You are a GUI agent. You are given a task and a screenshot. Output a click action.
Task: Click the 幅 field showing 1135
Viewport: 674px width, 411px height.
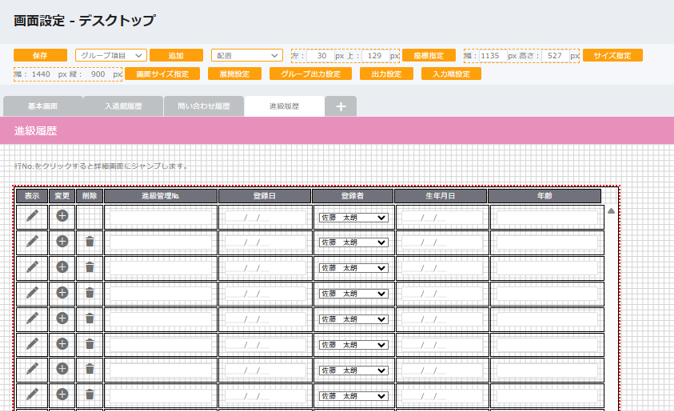493,55
